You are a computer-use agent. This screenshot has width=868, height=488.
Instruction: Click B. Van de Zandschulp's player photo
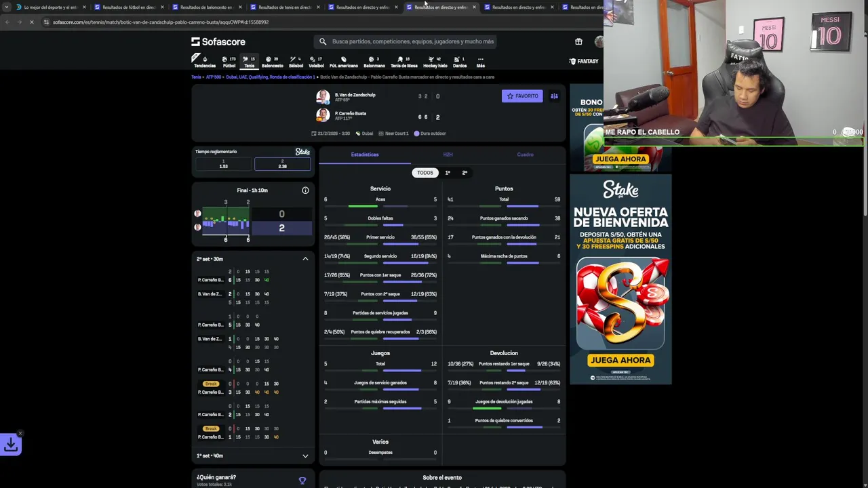pyautogui.click(x=323, y=96)
